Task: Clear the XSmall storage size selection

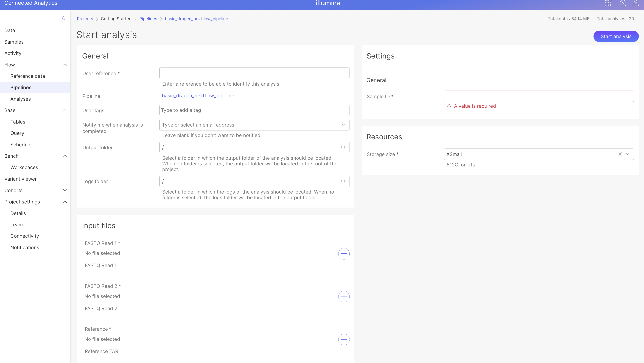Action: (620, 154)
